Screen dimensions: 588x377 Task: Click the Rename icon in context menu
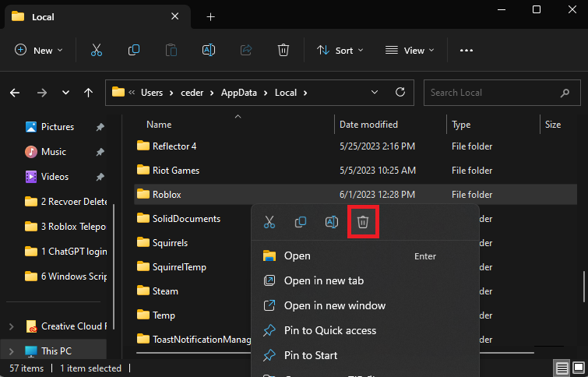tap(331, 222)
